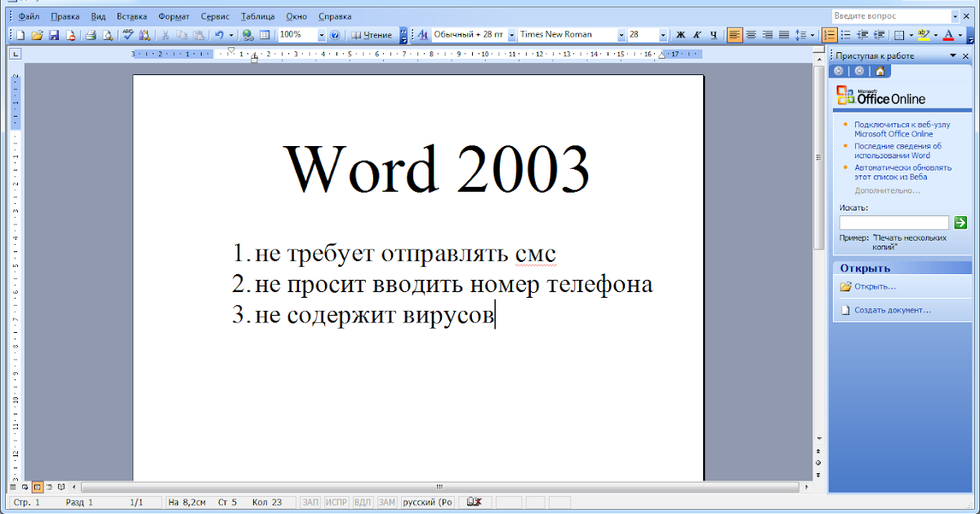Click the Paste clipboard icon
The height and width of the screenshot is (514, 980).
pos(198,35)
